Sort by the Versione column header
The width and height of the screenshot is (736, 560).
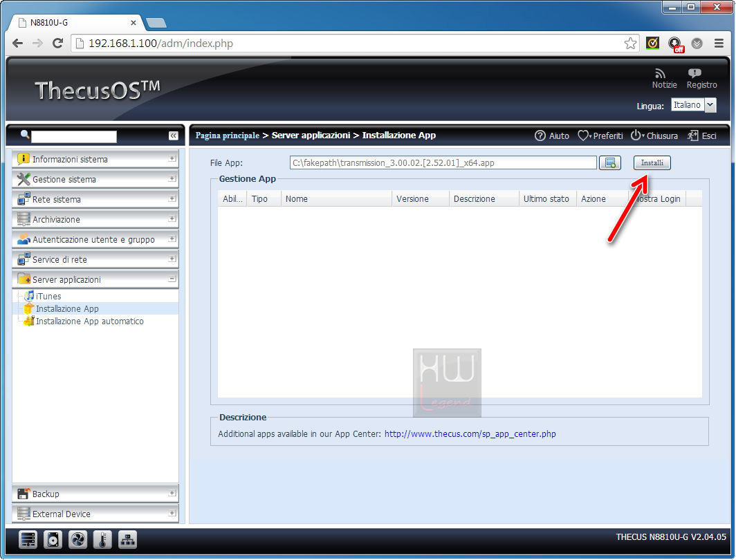pyautogui.click(x=421, y=199)
